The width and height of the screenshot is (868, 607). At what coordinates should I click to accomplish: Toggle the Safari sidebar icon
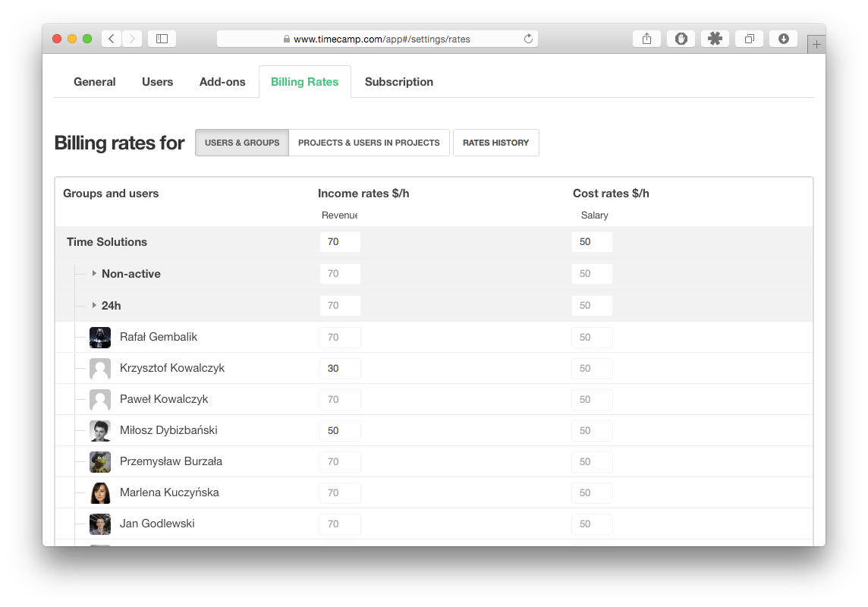coord(162,39)
